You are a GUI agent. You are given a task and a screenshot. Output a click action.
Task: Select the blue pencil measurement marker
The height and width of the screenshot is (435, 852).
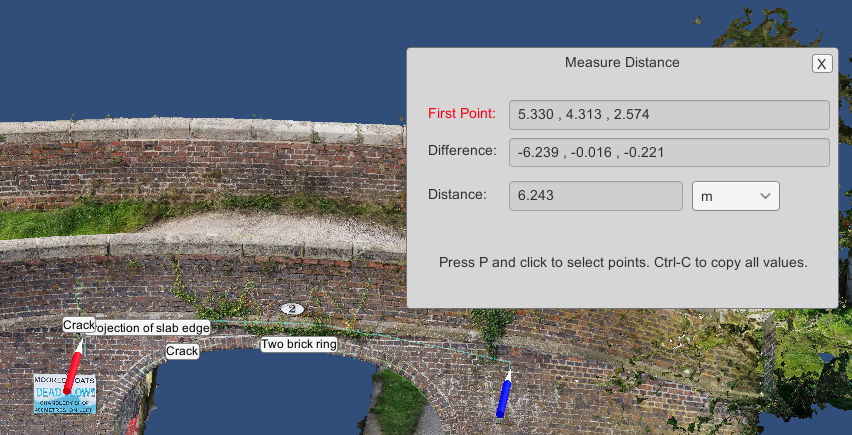point(505,395)
